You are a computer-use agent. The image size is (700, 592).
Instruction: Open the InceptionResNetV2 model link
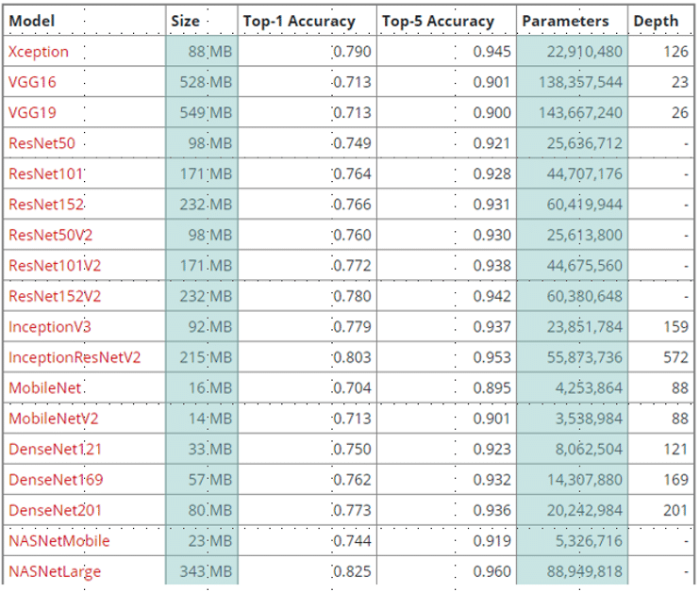pyautogui.click(x=75, y=357)
